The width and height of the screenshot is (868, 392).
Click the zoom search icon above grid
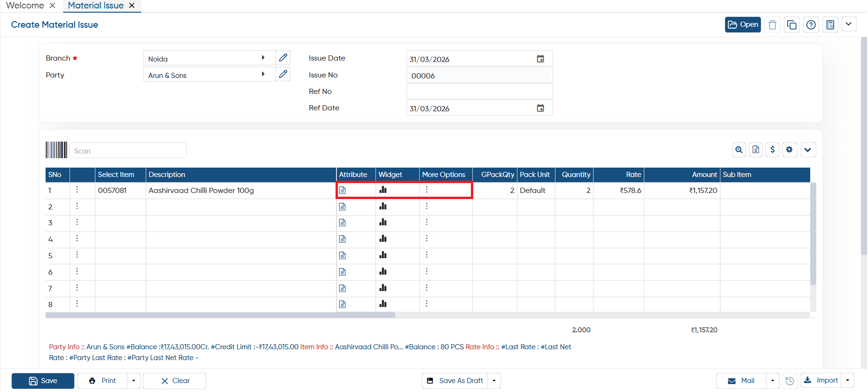pos(739,150)
